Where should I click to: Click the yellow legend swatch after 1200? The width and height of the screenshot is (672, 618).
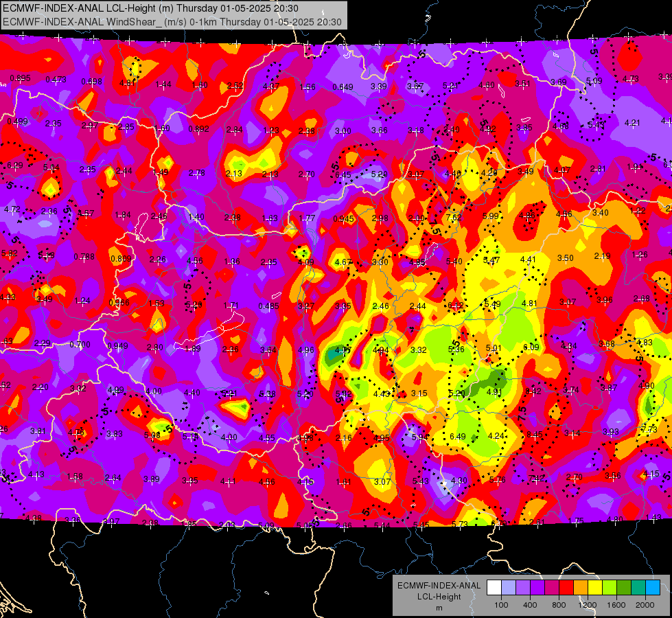(x=595, y=587)
